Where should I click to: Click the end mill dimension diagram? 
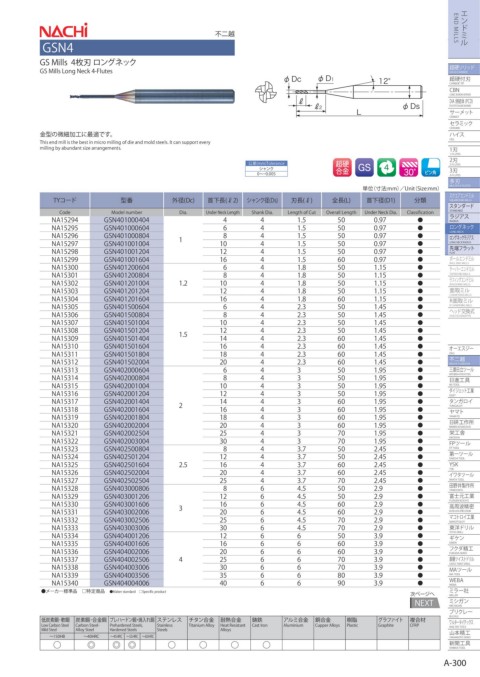354,95
